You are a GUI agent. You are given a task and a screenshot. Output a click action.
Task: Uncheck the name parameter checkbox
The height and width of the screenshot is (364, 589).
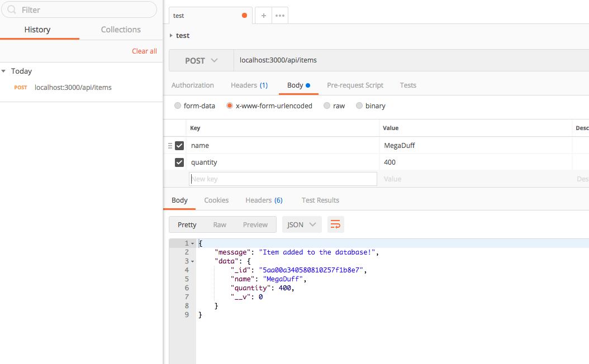point(179,146)
